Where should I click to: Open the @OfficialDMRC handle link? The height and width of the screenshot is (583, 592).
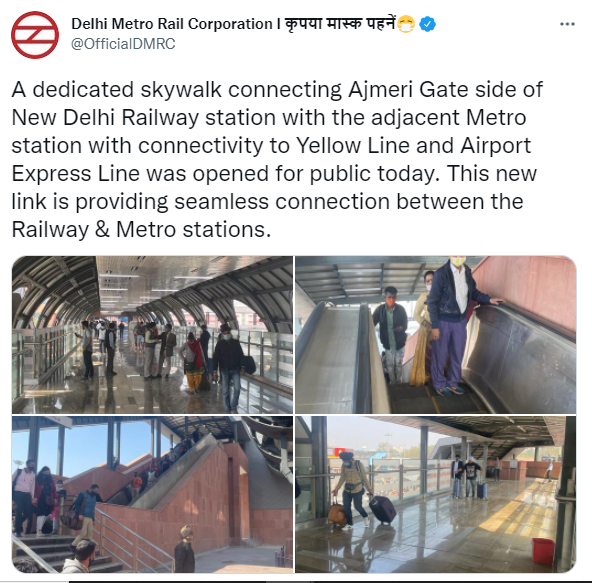tap(123, 44)
